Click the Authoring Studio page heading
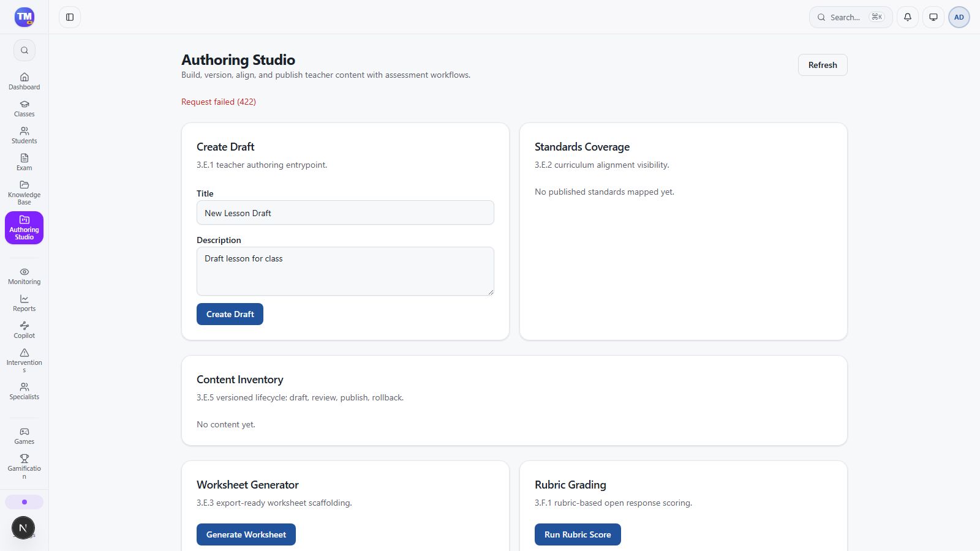 238,60
